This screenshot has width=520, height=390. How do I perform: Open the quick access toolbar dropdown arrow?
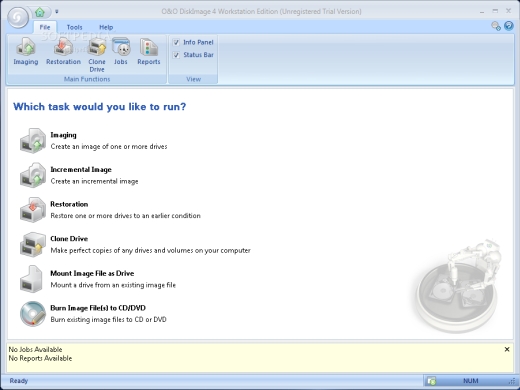tap(57, 12)
